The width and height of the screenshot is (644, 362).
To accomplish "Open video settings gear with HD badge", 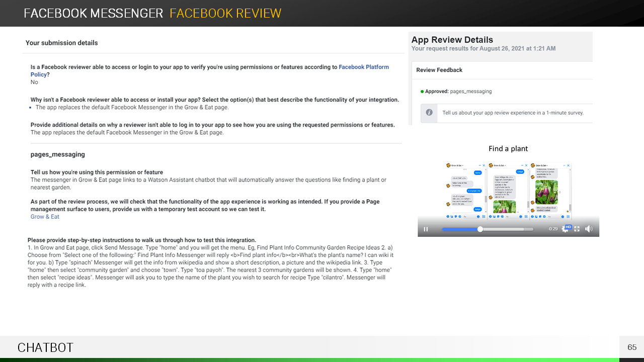I will 565,229.
